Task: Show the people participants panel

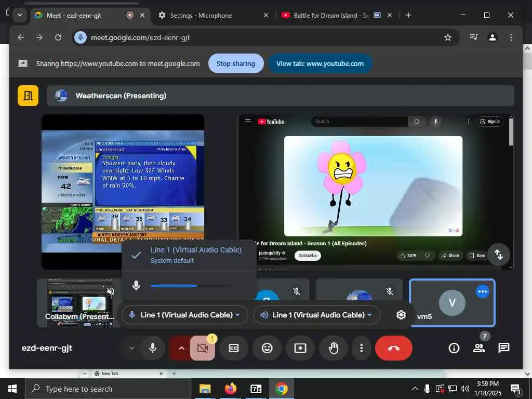Action: point(478,348)
